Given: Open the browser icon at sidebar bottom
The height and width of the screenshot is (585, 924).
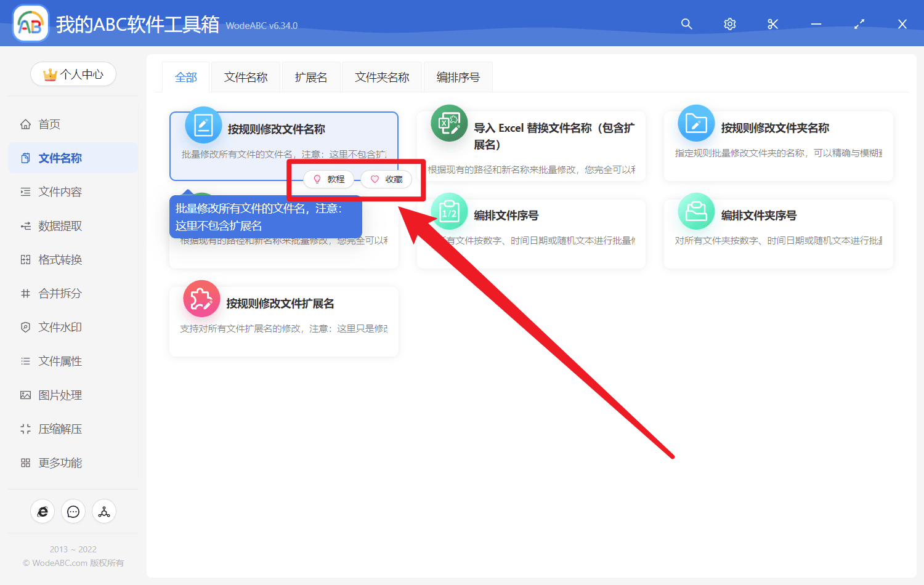Looking at the screenshot, I should click(43, 512).
